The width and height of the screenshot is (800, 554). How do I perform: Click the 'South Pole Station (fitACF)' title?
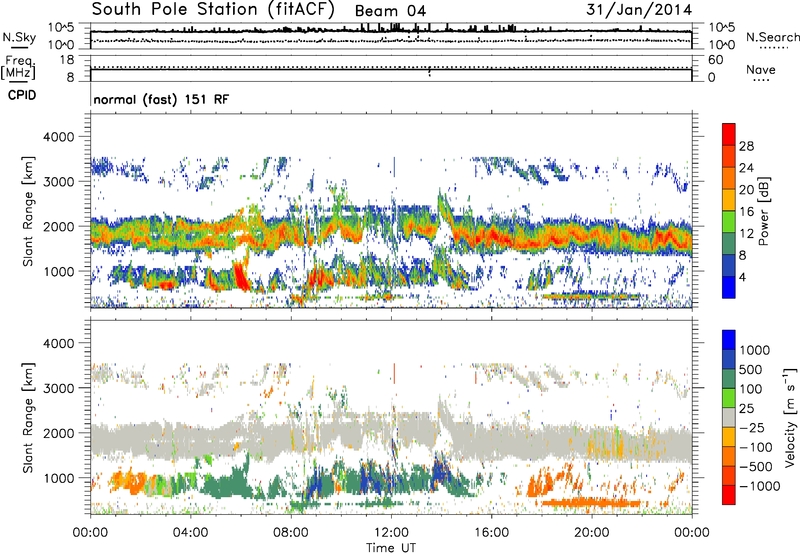point(213,9)
